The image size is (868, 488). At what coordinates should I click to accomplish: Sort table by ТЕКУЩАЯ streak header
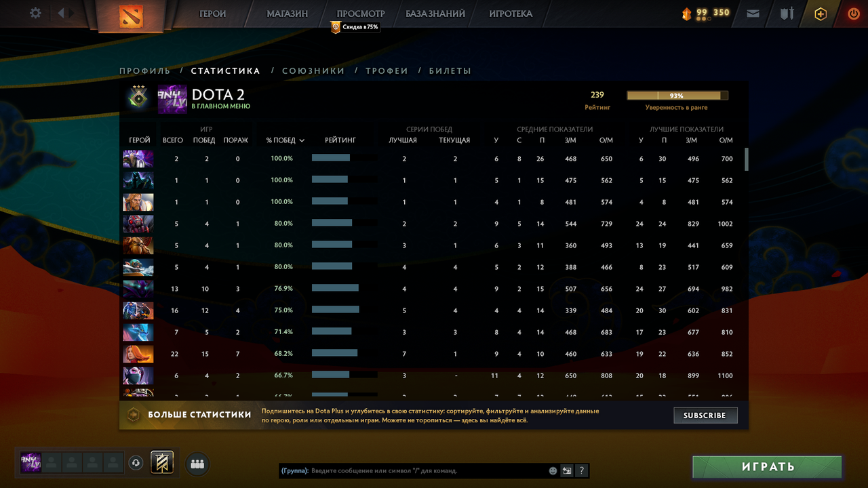click(x=454, y=140)
